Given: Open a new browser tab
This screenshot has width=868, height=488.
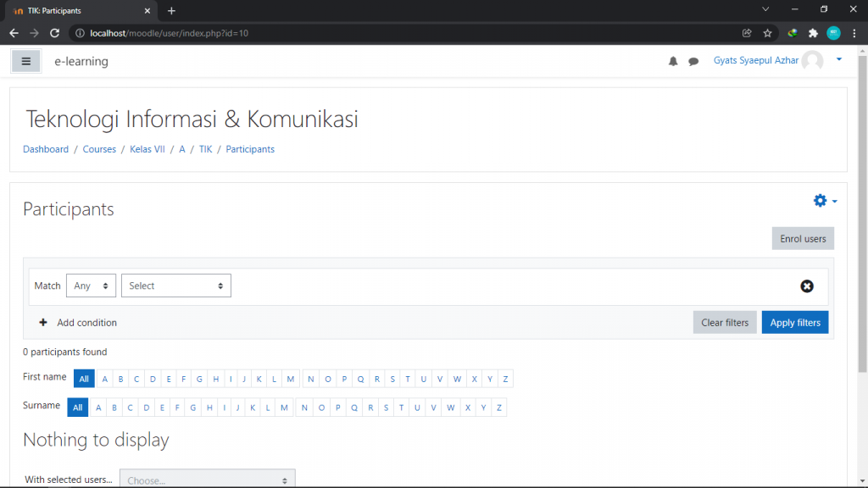Looking at the screenshot, I should (x=171, y=10).
